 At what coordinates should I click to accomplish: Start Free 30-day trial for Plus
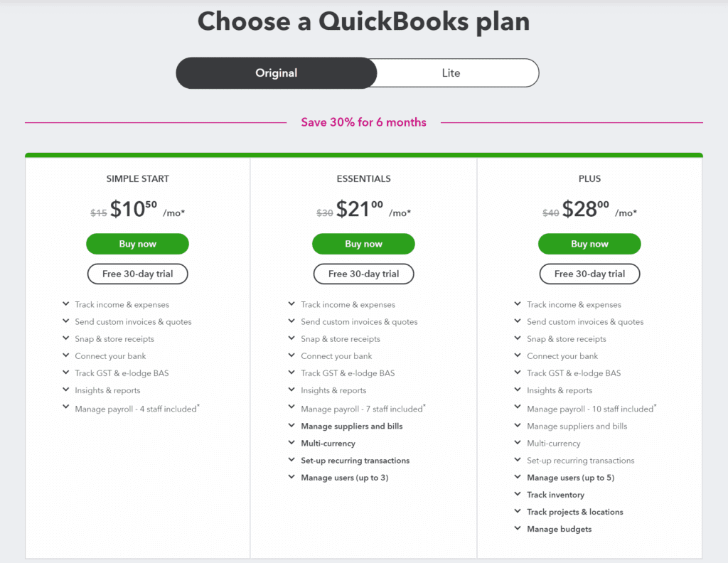(589, 274)
